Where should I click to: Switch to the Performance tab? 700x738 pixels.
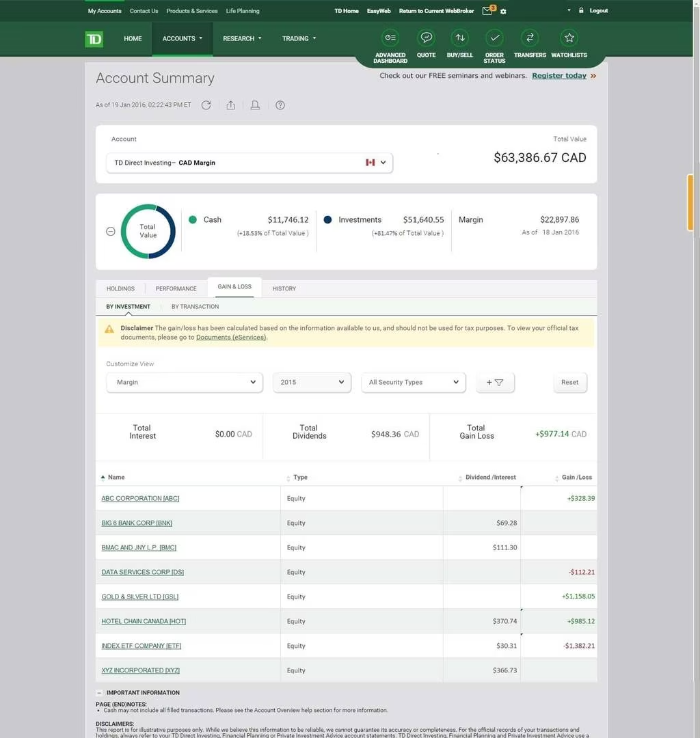(176, 288)
